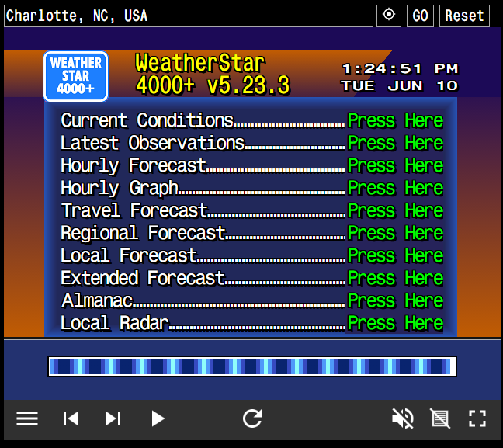The width and height of the screenshot is (503, 448).
Task: Open Latest Observations via Press Here
Action: click(395, 143)
